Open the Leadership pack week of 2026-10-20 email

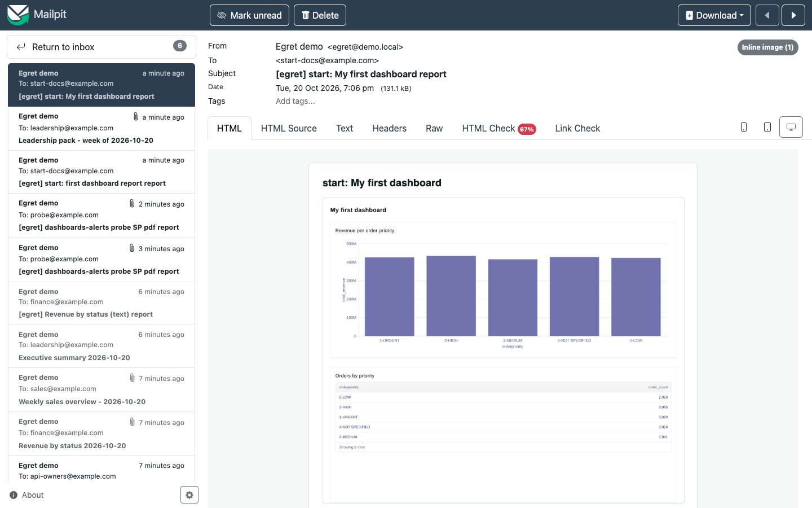101,129
